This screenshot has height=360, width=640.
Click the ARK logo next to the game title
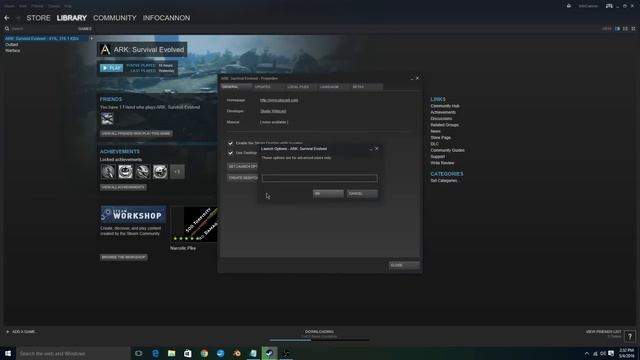tap(105, 50)
